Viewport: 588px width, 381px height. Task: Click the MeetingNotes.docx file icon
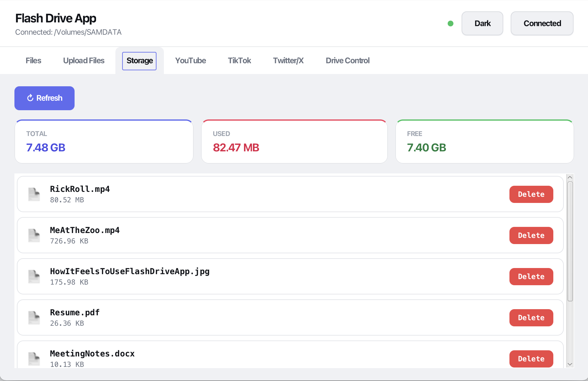click(x=34, y=359)
